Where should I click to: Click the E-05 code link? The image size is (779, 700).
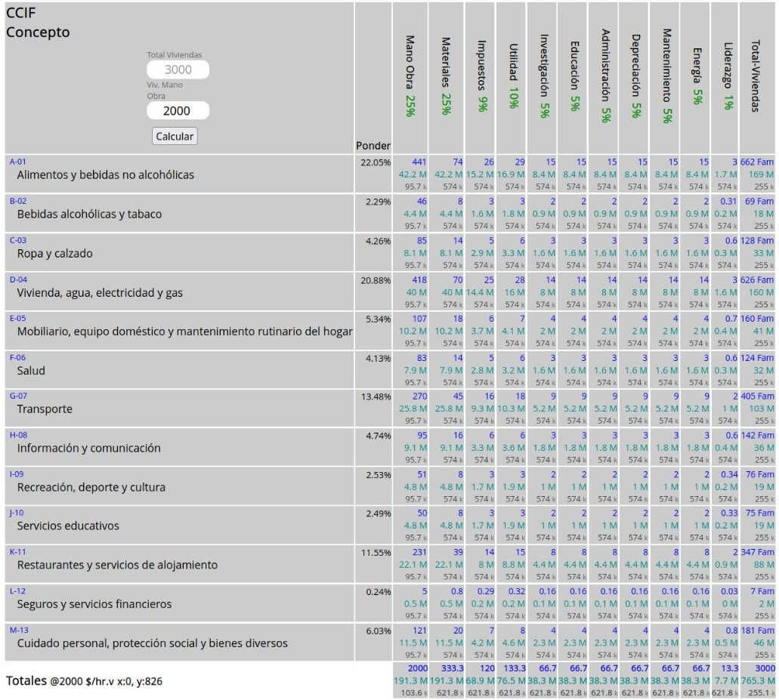coord(17,318)
